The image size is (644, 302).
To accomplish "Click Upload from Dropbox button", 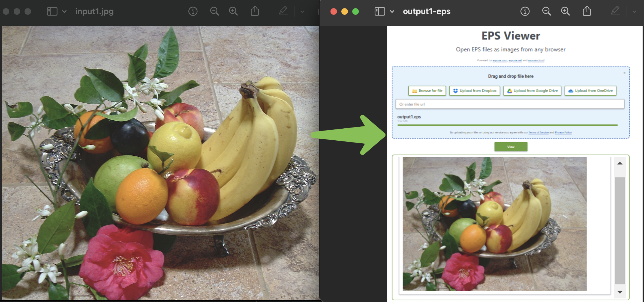I will click(x=474, y=91).
